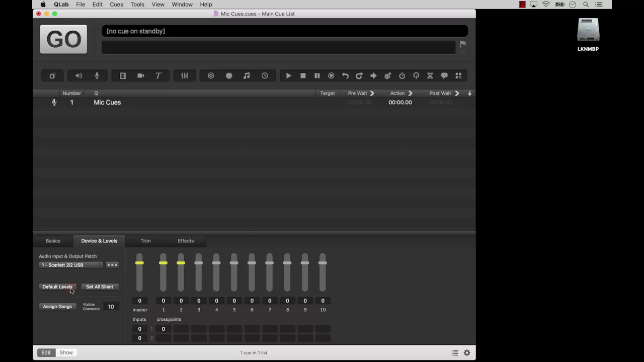Click Set All Silent button

[100, 287]
